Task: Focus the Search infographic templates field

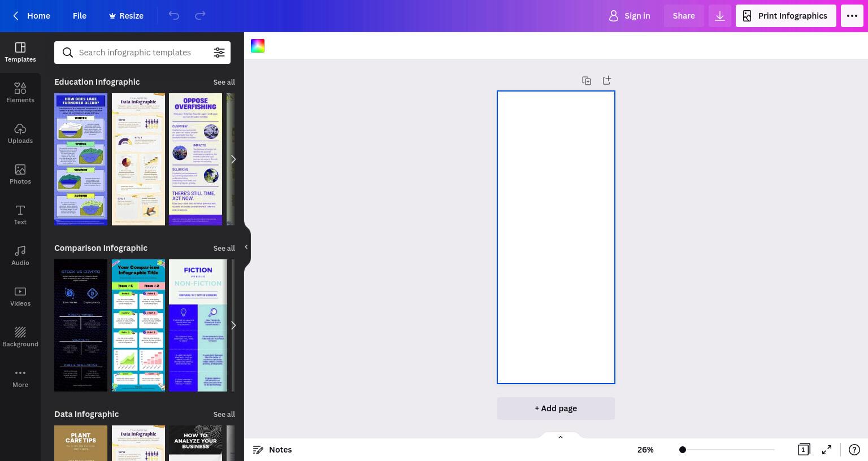Action: coord(142,53)
